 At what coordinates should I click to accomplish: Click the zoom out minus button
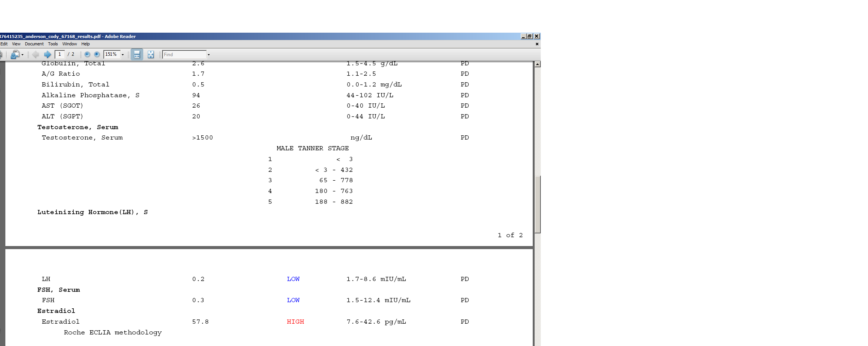coord(87,55)
